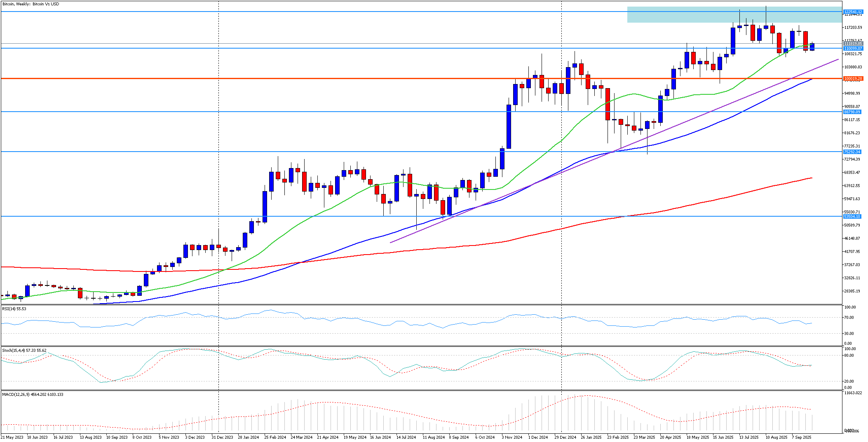Click the 94998.99 price axis label
The image size is (868, 442).
pos(852,94)
